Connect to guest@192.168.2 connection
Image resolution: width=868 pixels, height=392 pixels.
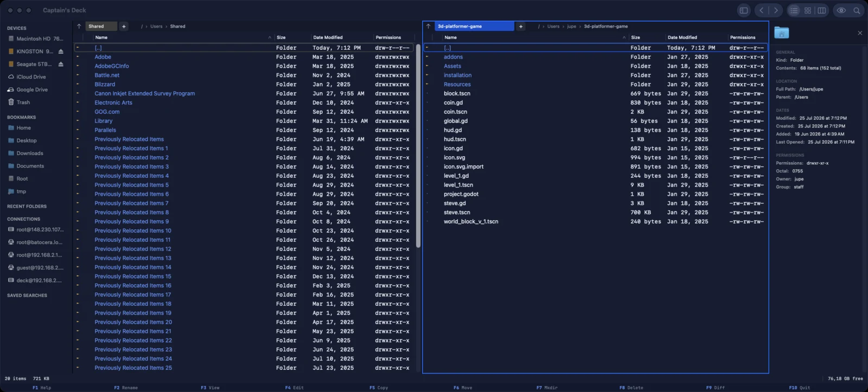click(x=36, y=268)
